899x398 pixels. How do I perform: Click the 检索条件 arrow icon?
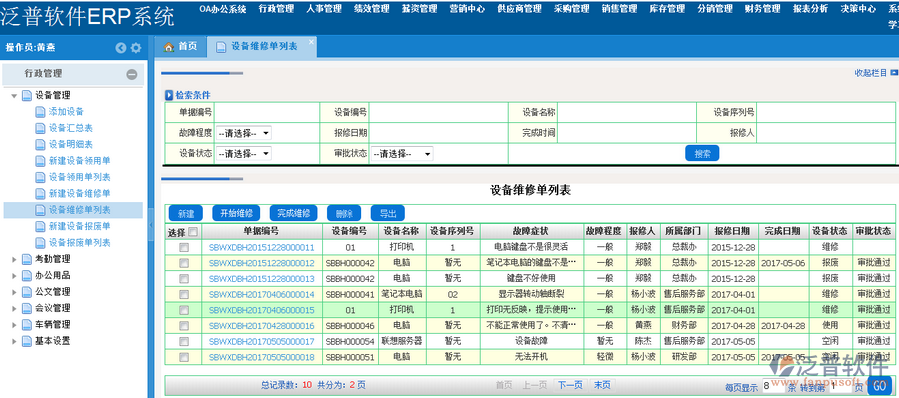(169, 95)
